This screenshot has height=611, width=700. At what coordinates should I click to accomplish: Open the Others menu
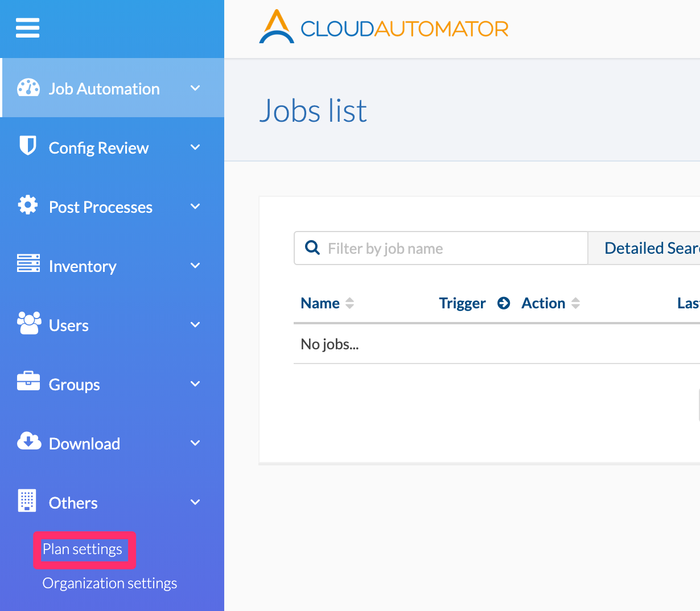pos(113,502)
